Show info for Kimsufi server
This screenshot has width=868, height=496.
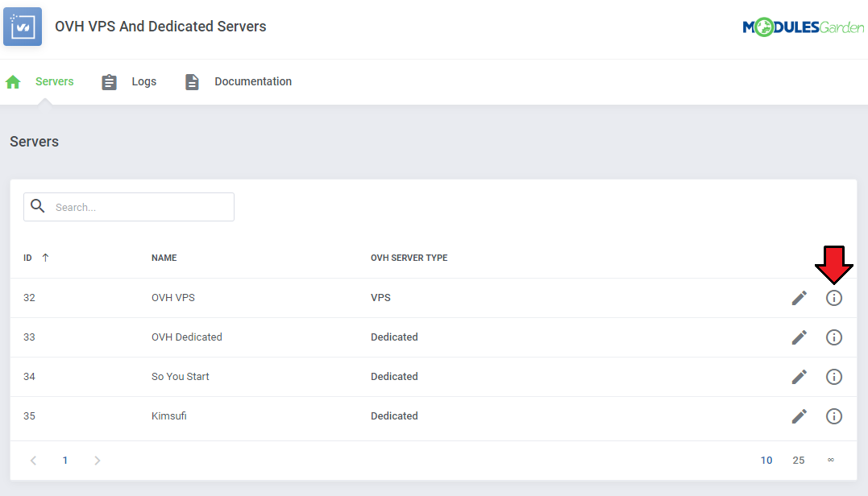[x=833, y=415]
